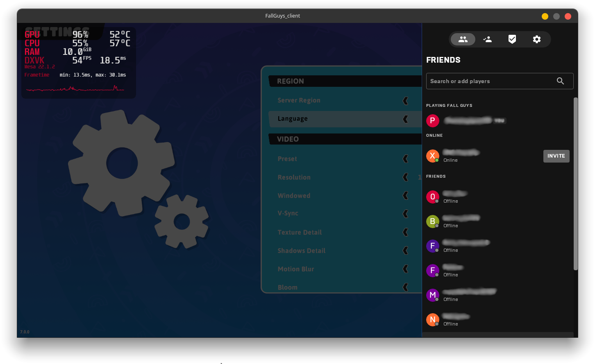The height and width of the screenshot is (364, 595).
Task: Click the ONLINE section label
Action: [434, 136]
